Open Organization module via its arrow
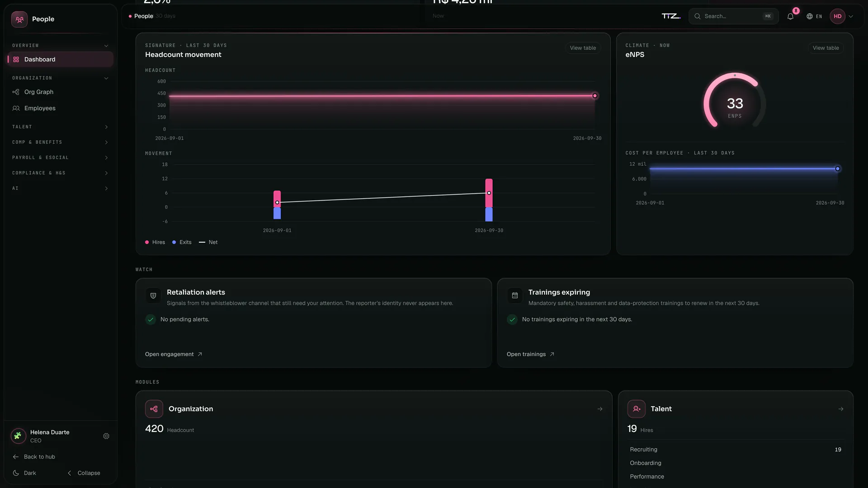The image size is (868, 488). click(x=600, y=409)
